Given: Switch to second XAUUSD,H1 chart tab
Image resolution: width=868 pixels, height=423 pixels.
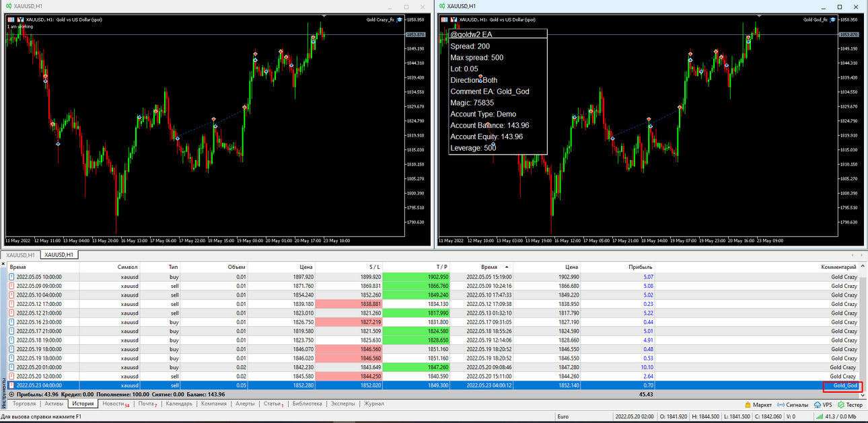Looking at the screenshot, I should (x=59, y=255).
